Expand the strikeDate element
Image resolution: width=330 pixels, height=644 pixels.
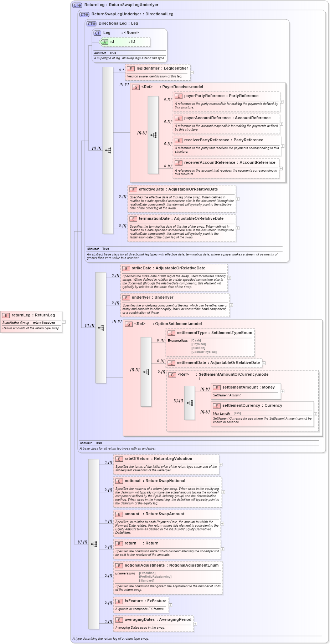coord(229,278)
